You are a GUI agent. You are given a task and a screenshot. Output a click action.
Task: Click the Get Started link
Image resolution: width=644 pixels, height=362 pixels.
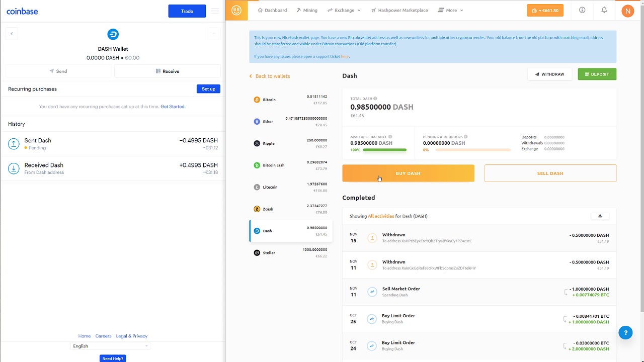coord(173,107)
